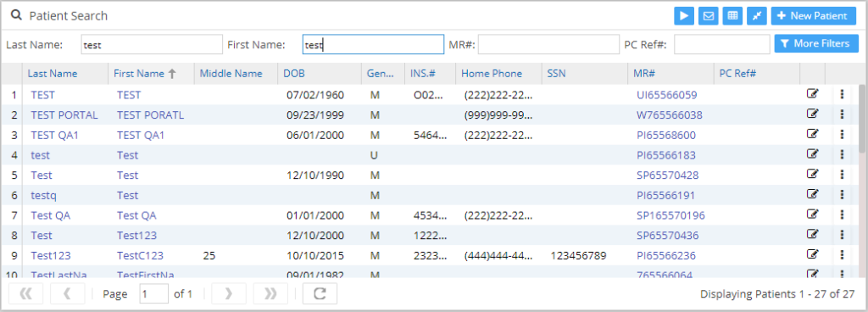
Task: Focus the PC Ref# search field
Action: pyautogui.click(x=722, y=45)
